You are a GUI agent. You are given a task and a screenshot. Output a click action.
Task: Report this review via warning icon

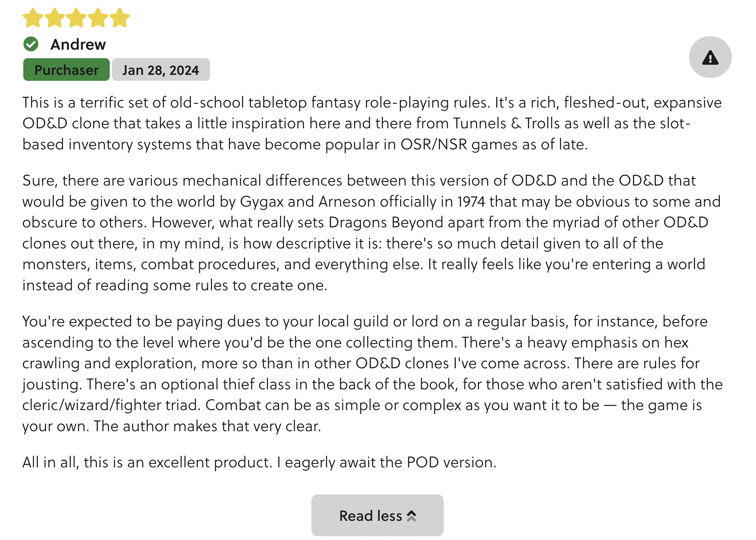(709, 58)
